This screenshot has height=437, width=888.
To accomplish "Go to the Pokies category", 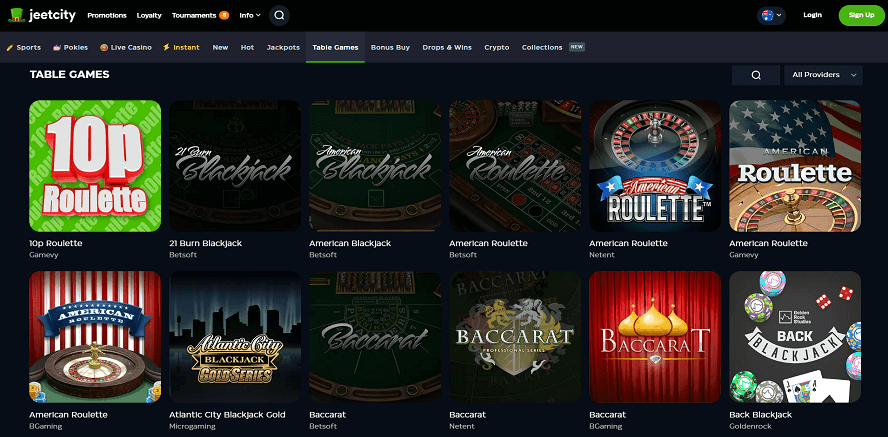I will (70, 48).
